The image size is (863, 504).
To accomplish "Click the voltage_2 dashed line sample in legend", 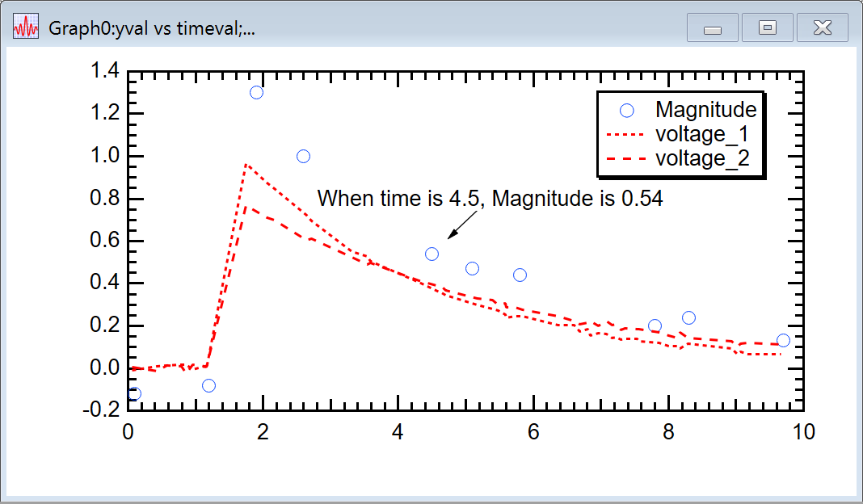I will [626, 160].
